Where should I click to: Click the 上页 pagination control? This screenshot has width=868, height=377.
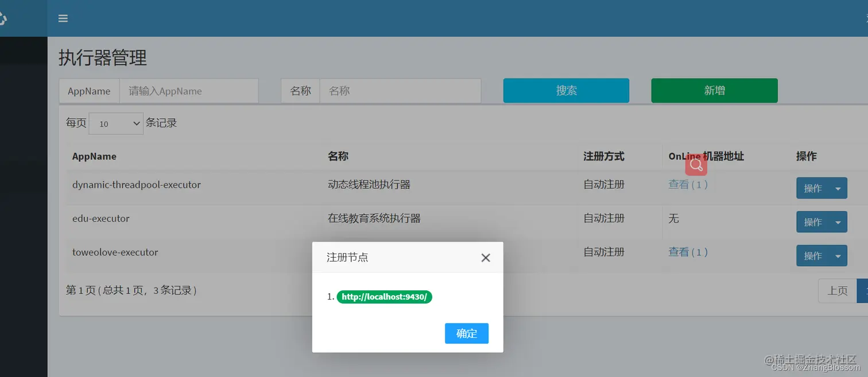pos(836,290)
